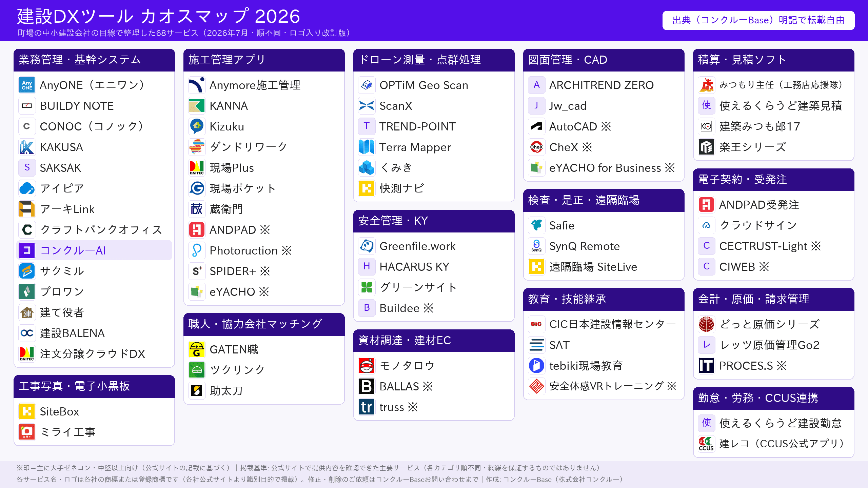This screenshot has width=868, height=488.
Task: Click the 施工管理アプリ category header
Action: click(264, 60)
